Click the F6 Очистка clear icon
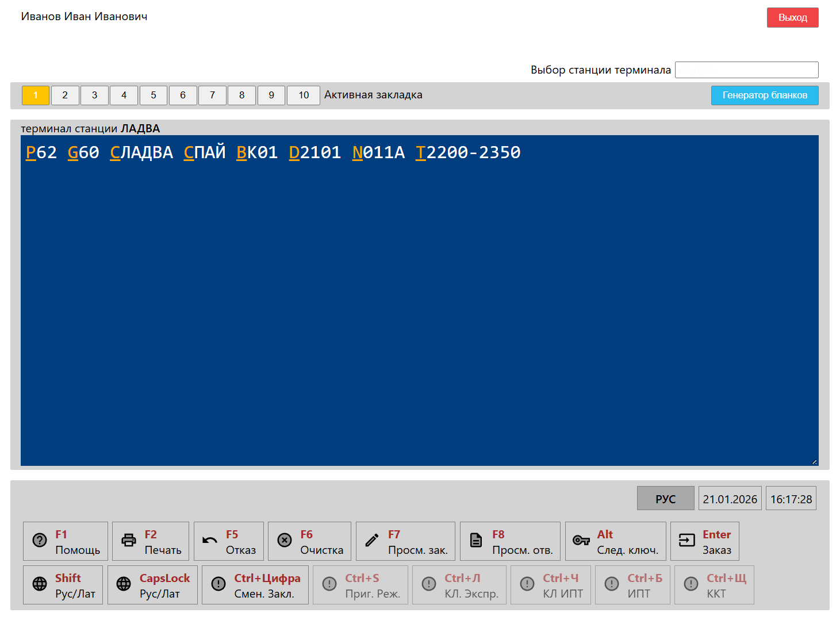The height and width of the screenshot is (620, 840). (x=285, y=541)
